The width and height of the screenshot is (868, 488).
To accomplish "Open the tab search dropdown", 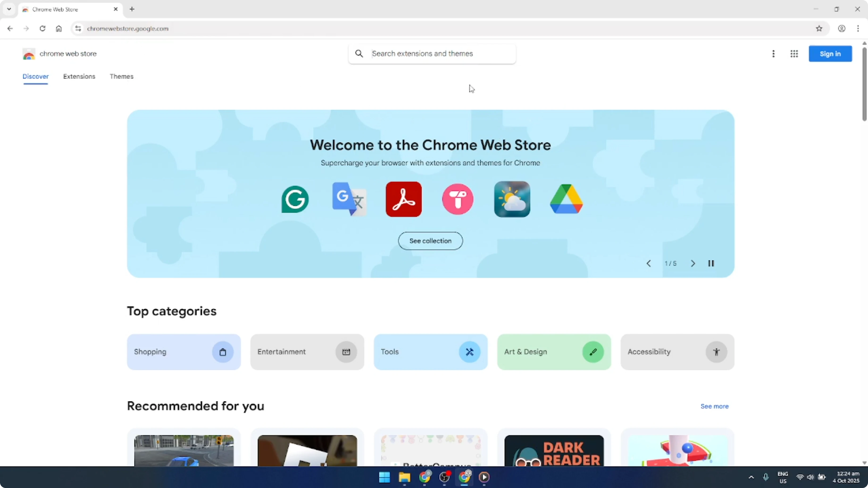I will tap(9, 9).
